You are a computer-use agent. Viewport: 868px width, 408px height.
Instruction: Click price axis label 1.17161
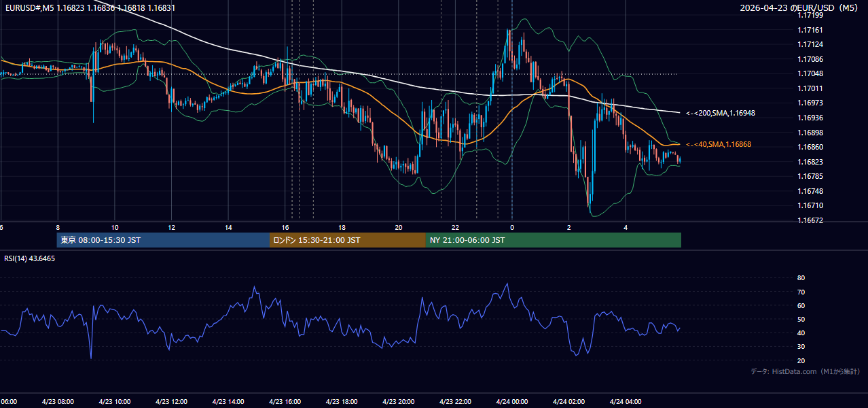(x=810, y=30)
